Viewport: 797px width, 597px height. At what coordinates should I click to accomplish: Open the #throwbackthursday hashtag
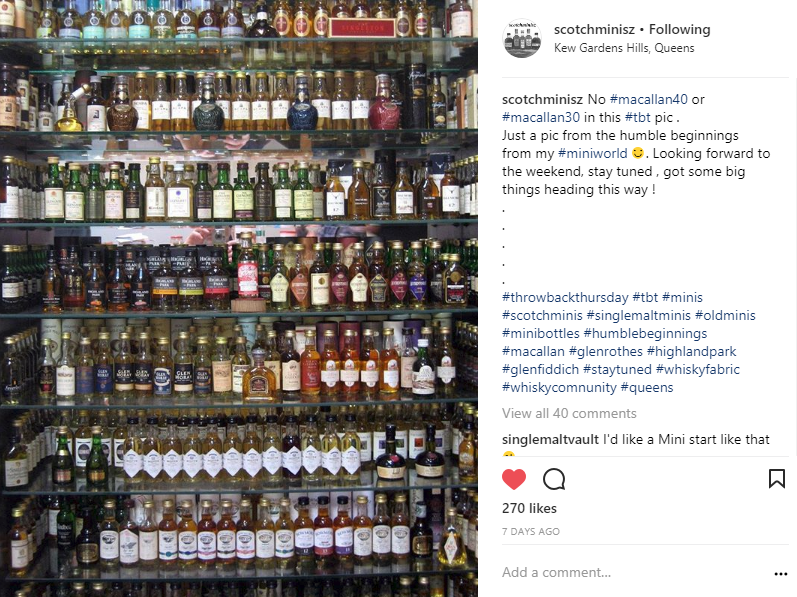(565, 297)
